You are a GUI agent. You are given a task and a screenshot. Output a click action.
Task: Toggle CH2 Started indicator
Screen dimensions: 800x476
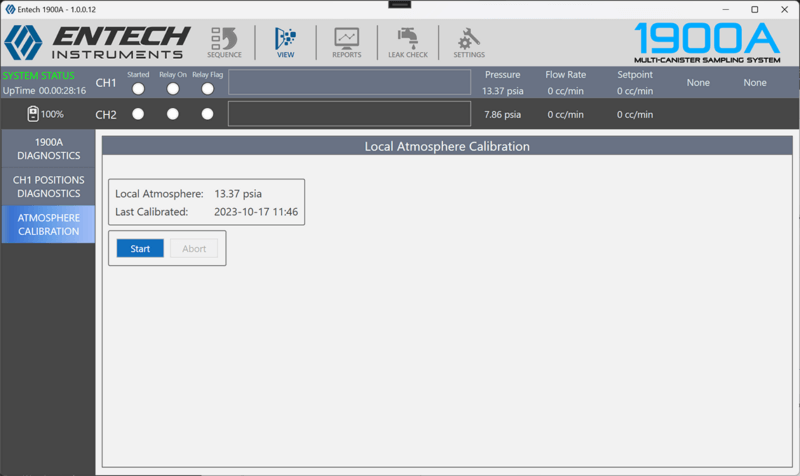[x=138, y=114]
